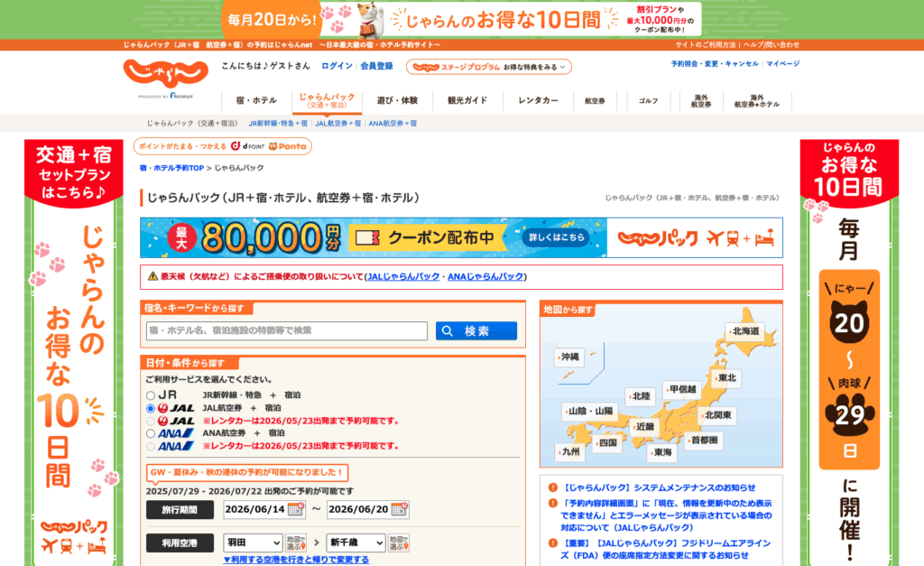Open the system maintenance notice link

(659, 487)
